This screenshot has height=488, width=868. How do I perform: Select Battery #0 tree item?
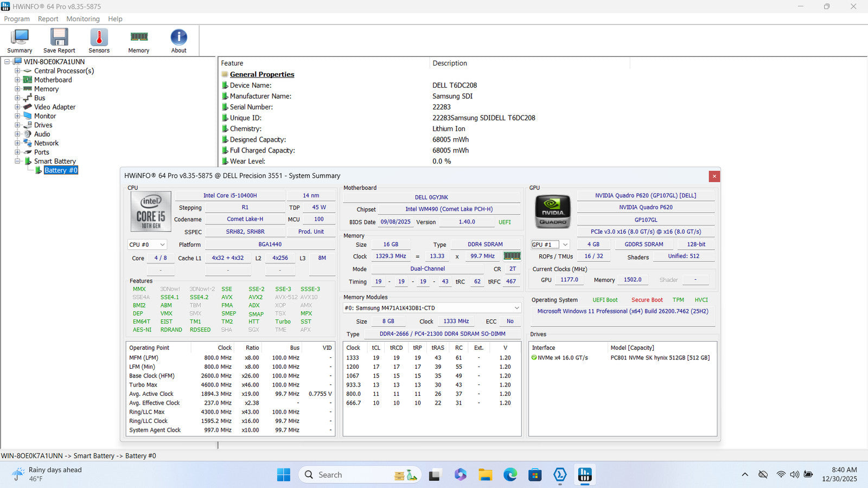(61, 170)
